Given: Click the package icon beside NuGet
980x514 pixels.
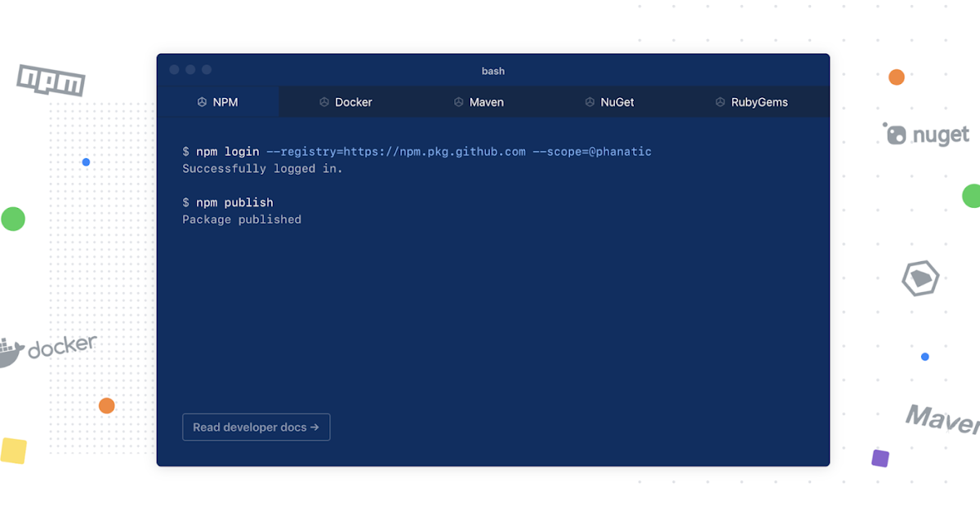Looking at the screenshot, I should coord(590,102).
